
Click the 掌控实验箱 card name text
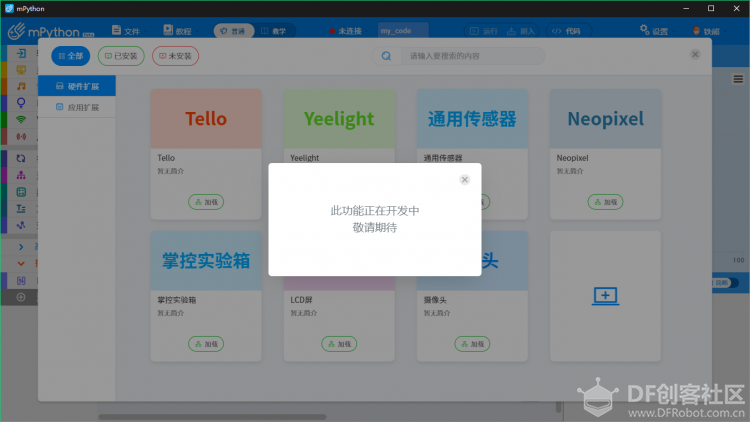click(176, 300)
